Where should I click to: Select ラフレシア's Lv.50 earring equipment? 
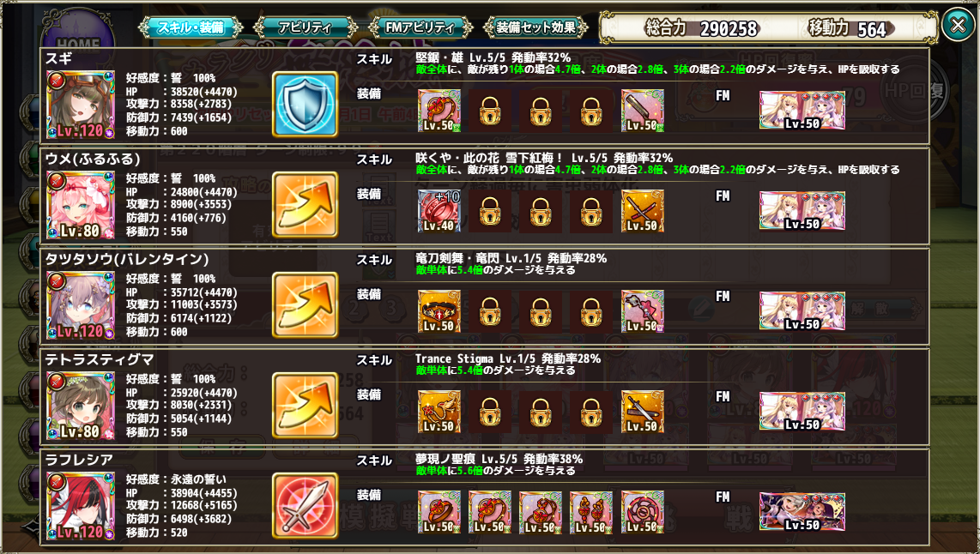[x=591, y=512]
